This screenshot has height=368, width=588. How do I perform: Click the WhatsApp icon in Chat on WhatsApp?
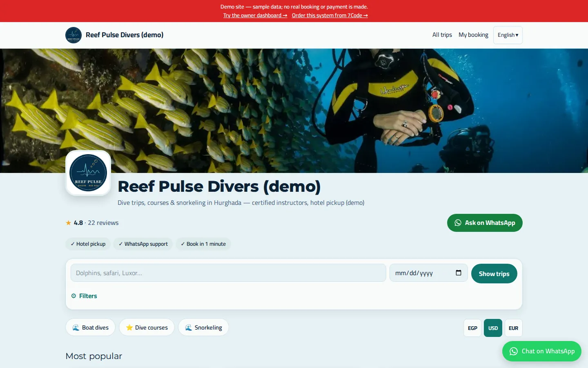point(514,351)
